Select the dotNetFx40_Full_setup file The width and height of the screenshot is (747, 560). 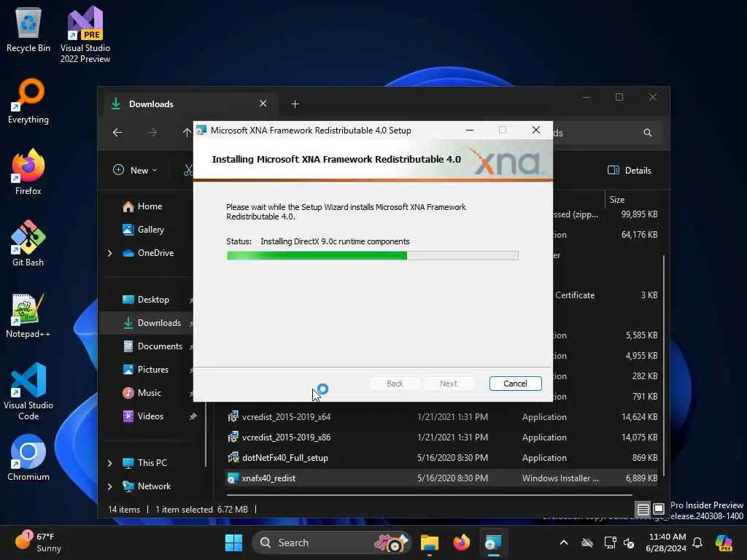[441, 458]
